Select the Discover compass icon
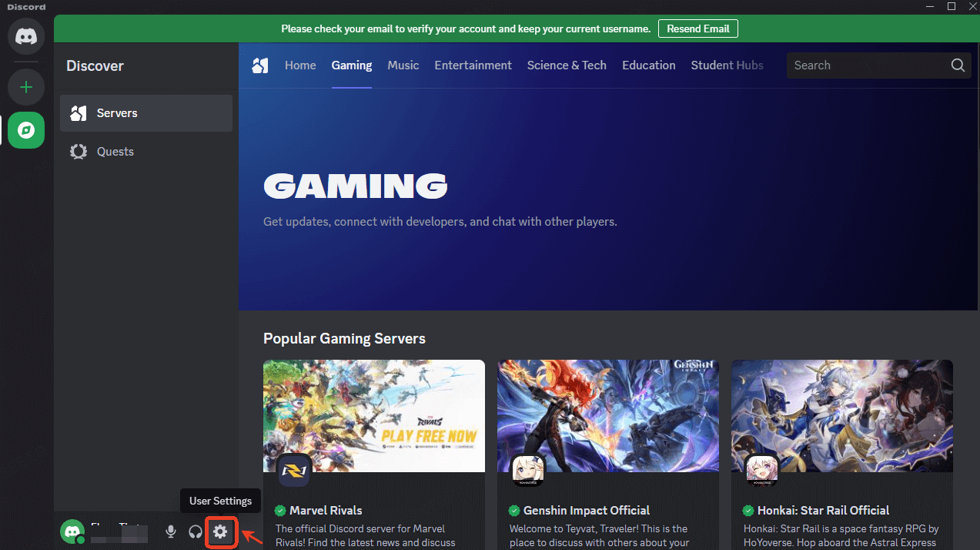 click(x=26, y=130)
